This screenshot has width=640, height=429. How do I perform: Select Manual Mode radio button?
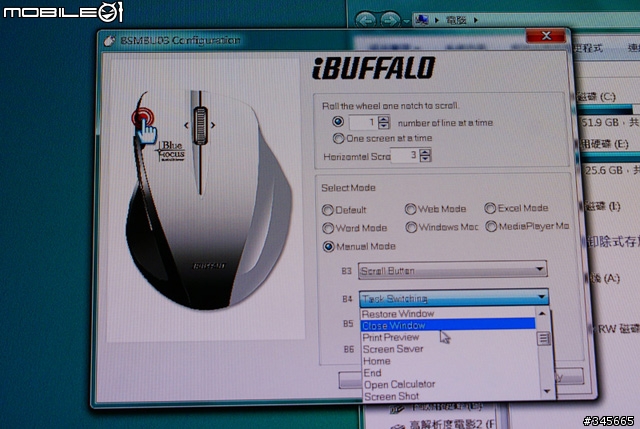coord(328,247)
